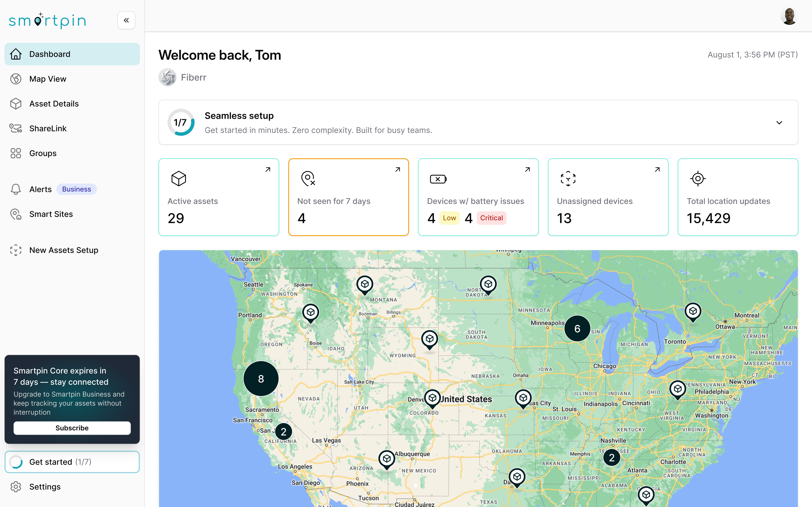Image resolution: width=812 pixels, height=507 pixels.
Task: Click the asset pin near Denver
Action: click(x=432, y=398)
